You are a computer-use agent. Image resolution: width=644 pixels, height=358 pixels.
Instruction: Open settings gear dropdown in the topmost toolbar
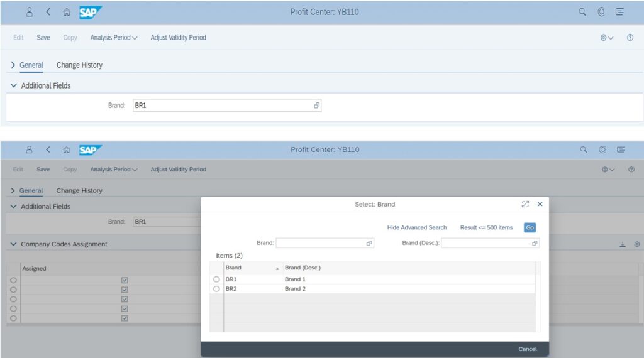(x=606, y=38)
